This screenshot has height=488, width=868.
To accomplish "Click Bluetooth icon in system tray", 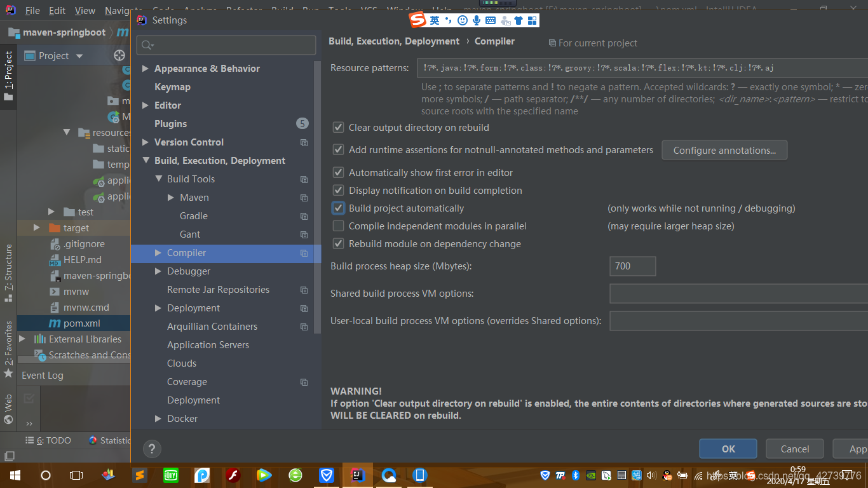I will [576, 475].
